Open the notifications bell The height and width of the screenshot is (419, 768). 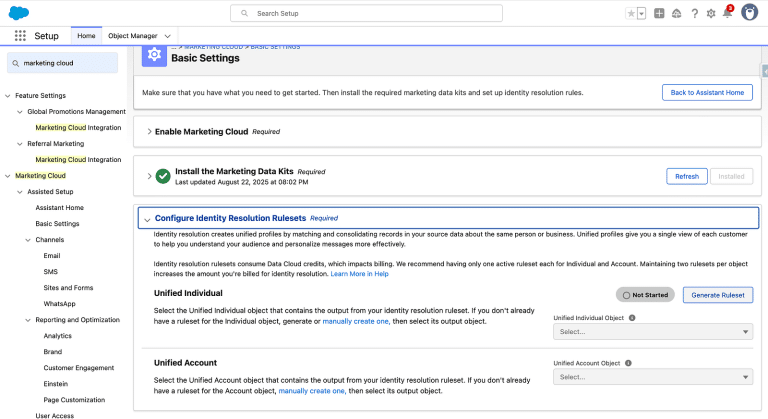coord(727,13)
